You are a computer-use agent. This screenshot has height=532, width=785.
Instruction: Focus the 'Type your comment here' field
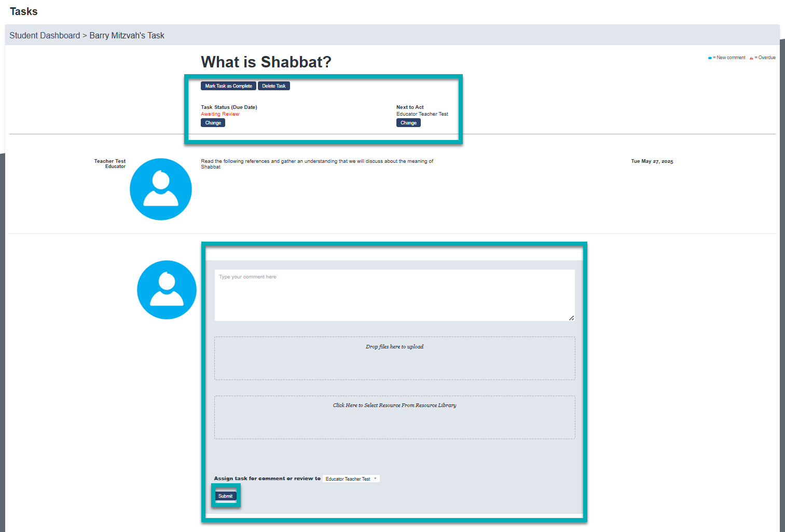tap(394, 295)
